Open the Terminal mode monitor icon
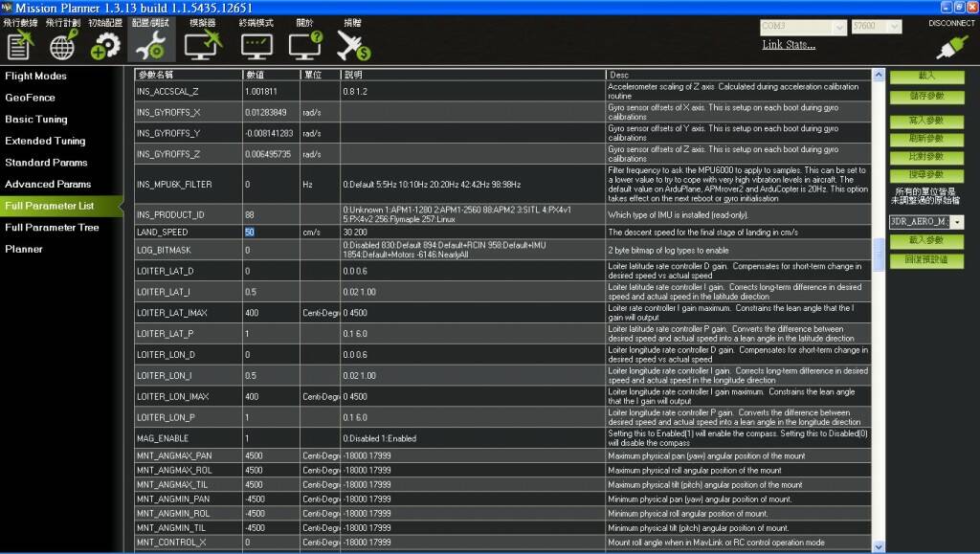Image resolution: width=980 pixels, height=554 pixels. tap(256, 44)
